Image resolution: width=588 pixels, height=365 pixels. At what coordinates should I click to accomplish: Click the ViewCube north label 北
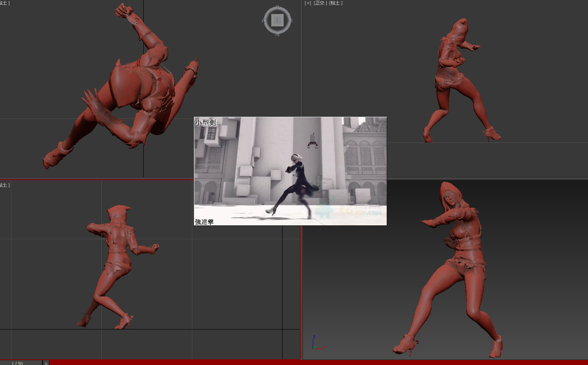278,7
